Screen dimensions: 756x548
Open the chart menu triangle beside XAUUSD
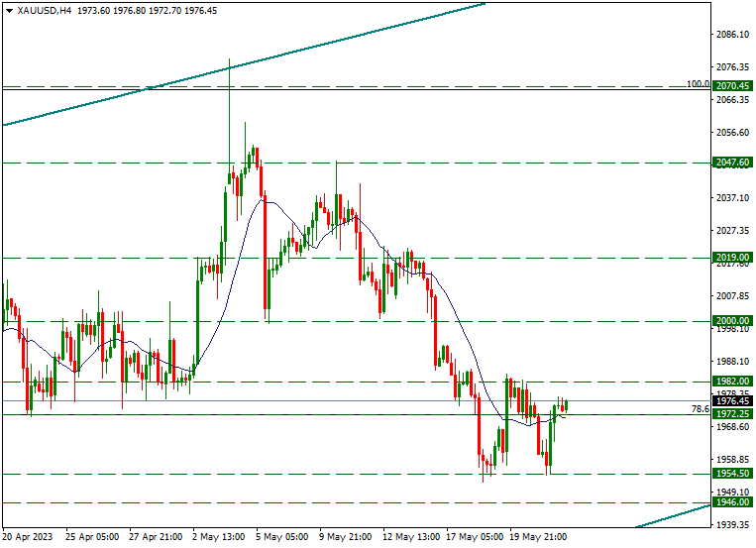[9, 11]
